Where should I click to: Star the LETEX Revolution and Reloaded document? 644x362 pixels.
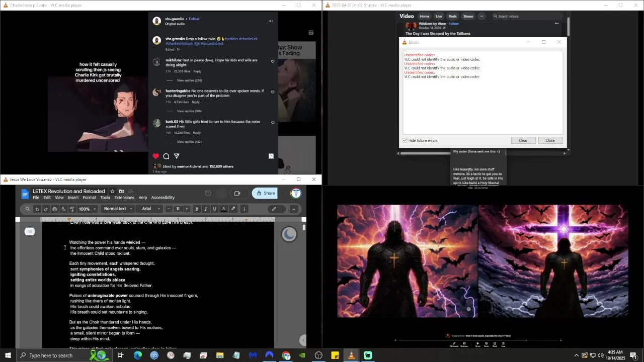pos(112,191)
